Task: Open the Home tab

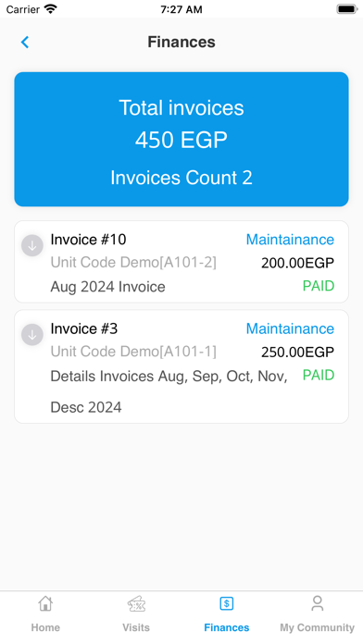Action: (45, 614)
